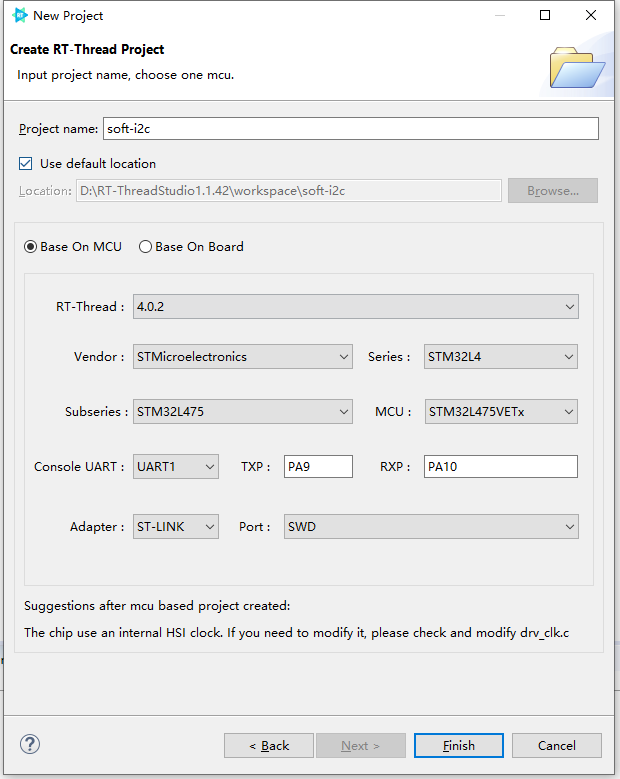Open the Subseries dropdown STM32L475

[243, 412]
